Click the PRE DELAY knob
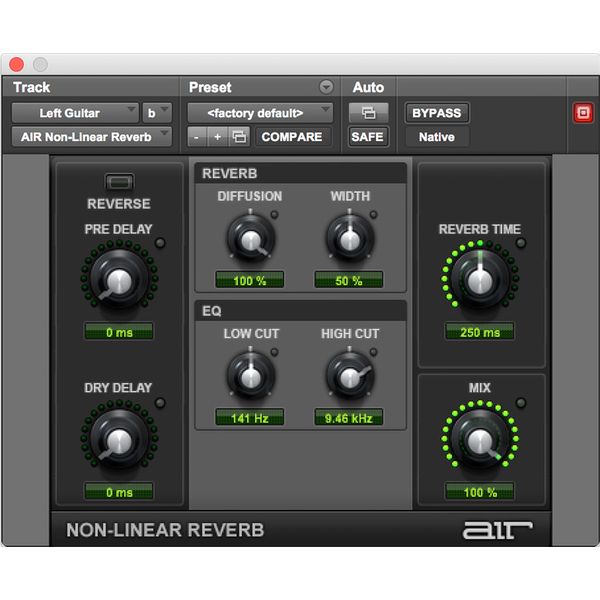 (x=119, y=279)
